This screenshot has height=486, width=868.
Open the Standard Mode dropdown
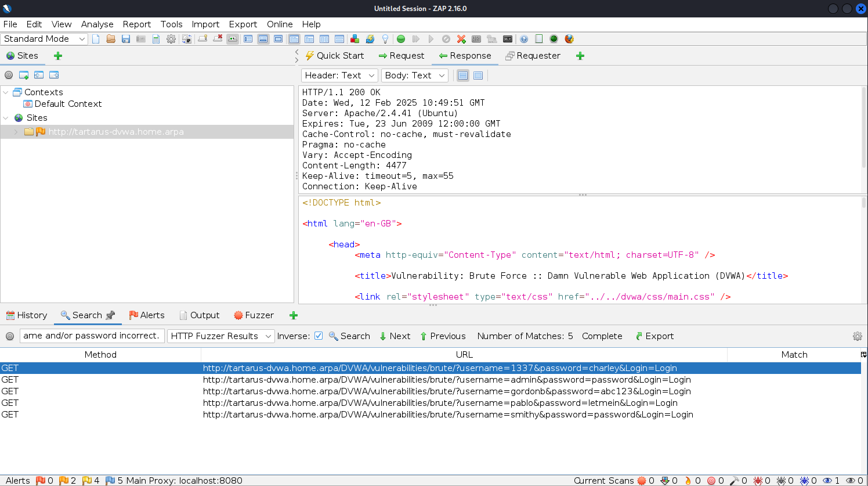pyautogui.click(x=44, y=39)
